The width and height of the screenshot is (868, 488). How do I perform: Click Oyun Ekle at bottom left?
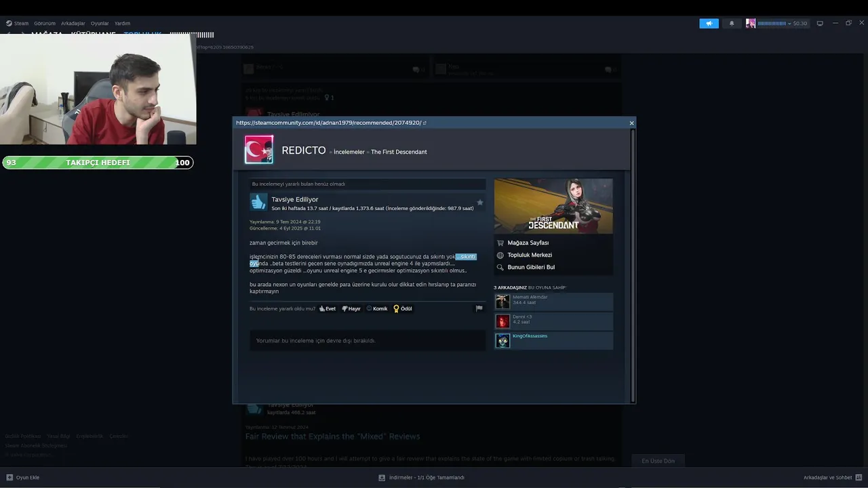click(x=22, y=477)
